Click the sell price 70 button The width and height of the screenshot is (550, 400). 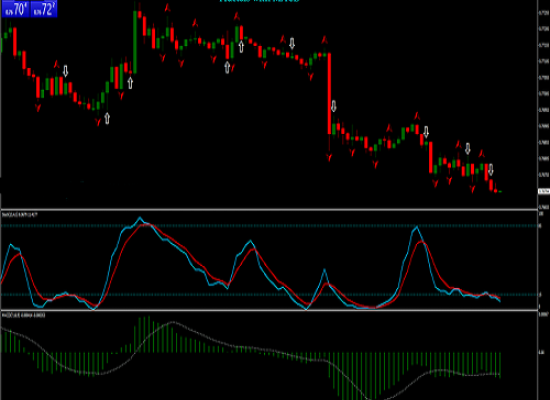pyautogui.click(x=15, y=9)
